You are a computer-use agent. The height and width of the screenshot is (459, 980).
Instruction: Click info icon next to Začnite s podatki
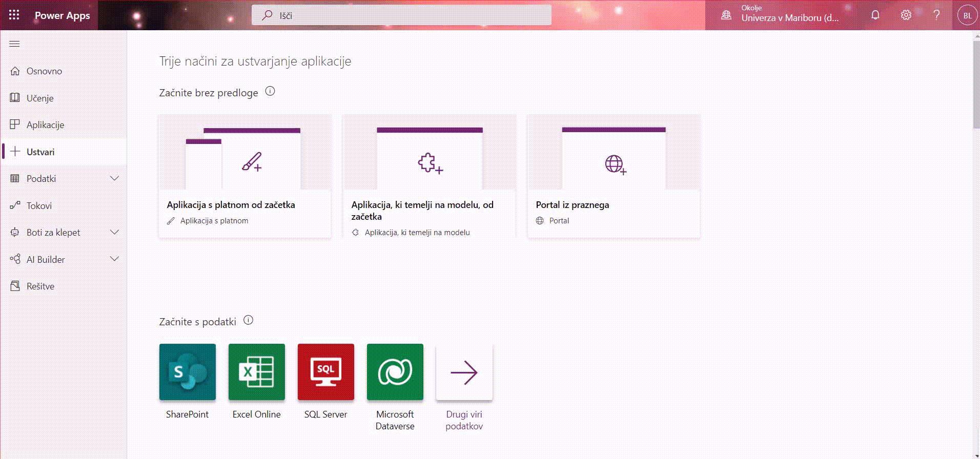pos(248,320)
